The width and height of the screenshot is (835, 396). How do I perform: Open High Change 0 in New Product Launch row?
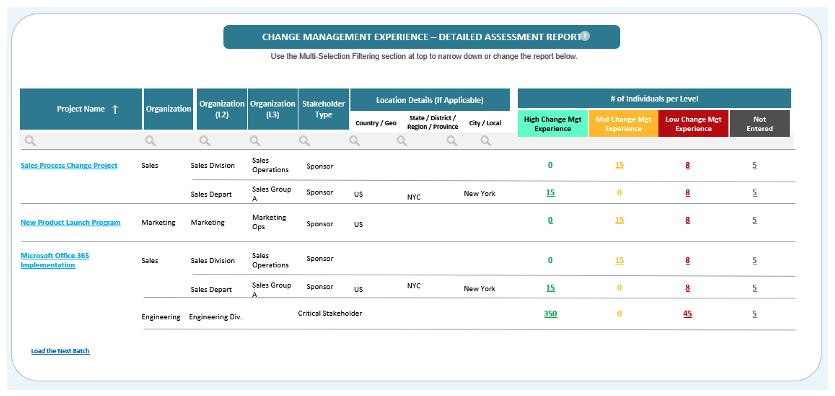550,220
